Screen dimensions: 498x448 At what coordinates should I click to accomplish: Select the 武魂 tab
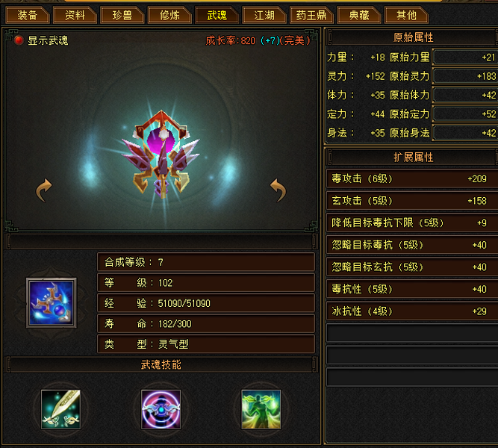pos(217,15)
